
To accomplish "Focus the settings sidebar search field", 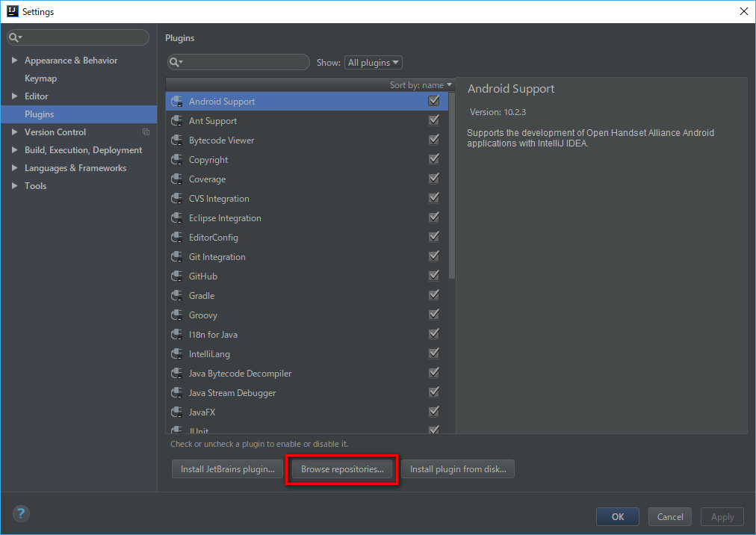I will coord(78,37).
